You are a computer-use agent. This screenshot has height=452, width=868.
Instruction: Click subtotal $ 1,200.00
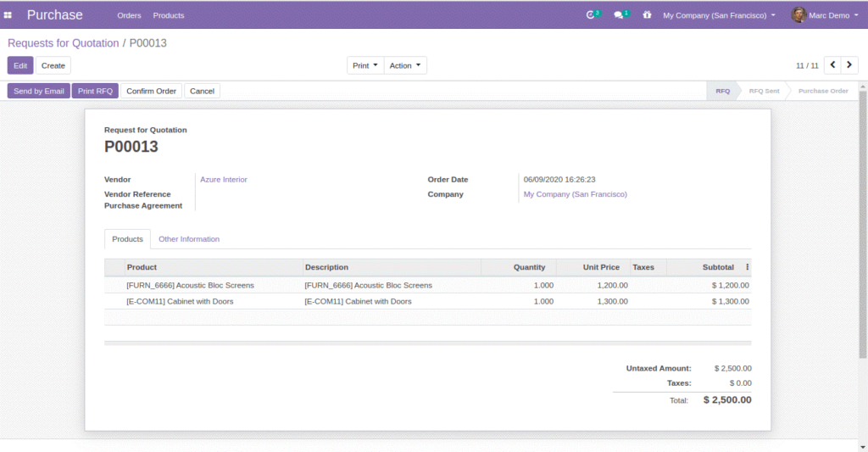coord(730,285)
